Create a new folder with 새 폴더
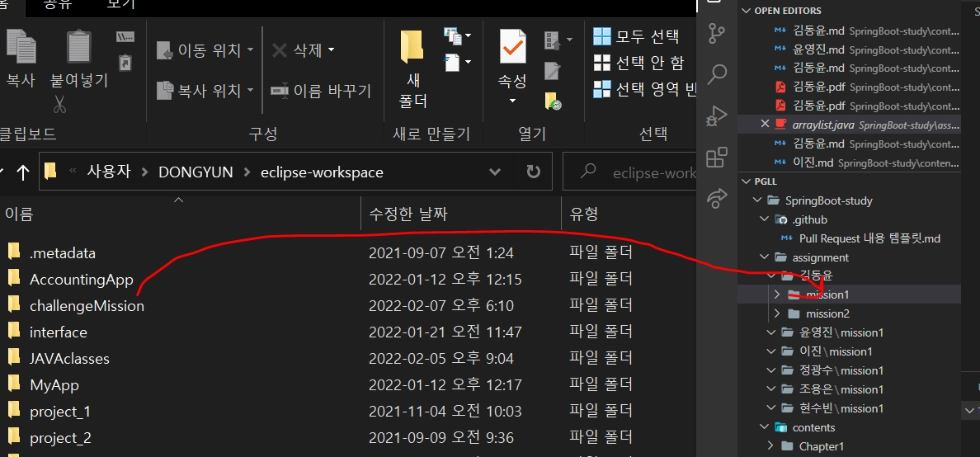The width and height of the screenshot is (980, 457). point(412,68)
